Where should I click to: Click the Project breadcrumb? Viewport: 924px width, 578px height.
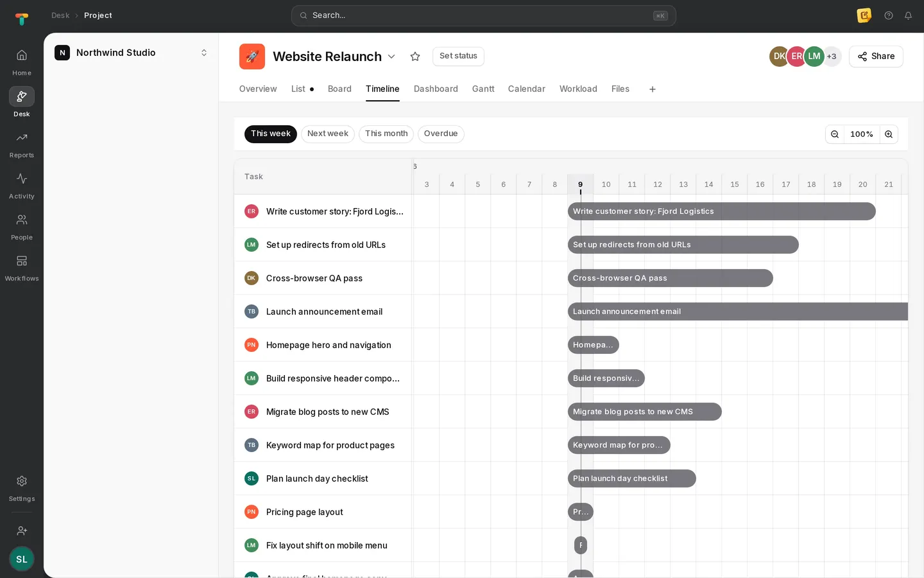pos(98,15)
